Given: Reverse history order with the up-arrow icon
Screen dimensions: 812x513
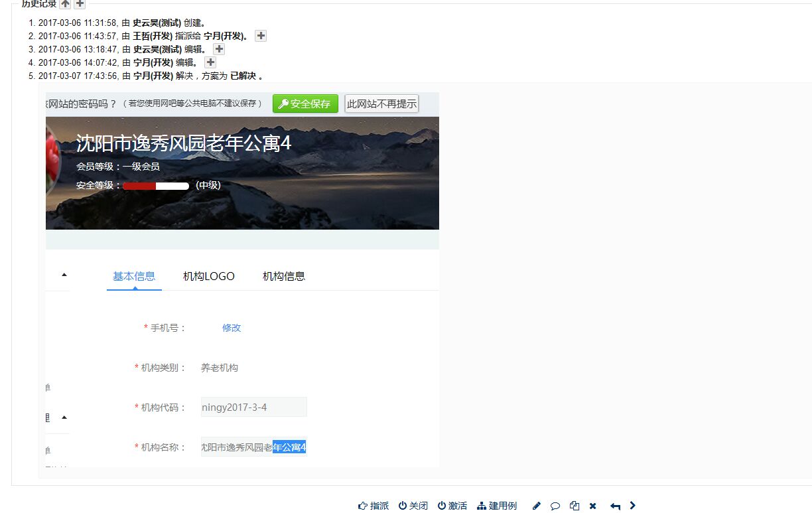Looking at the screenshot, I should 65,4.
